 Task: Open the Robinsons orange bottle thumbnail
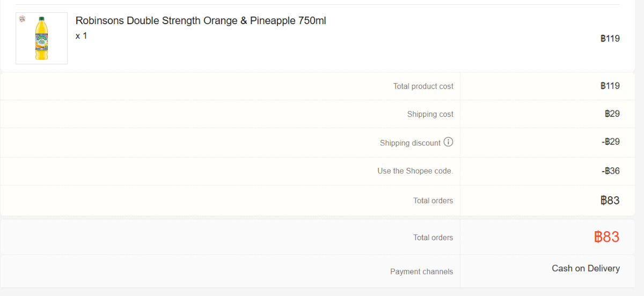[42, 39]
